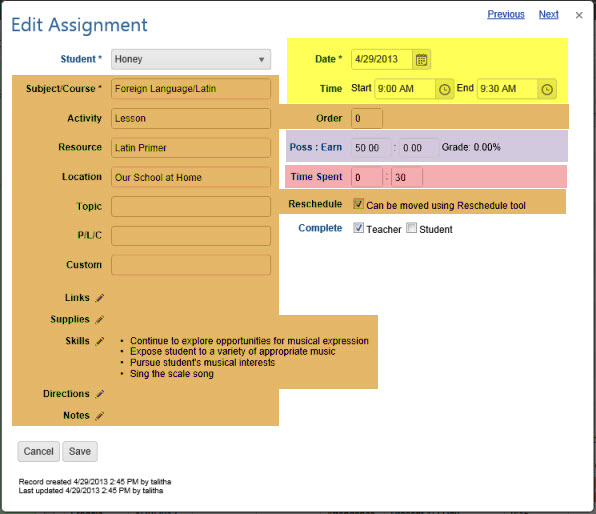Edit Notes with the pencil icon
Screen dimensions: 596x514
[x=100, y=416]
